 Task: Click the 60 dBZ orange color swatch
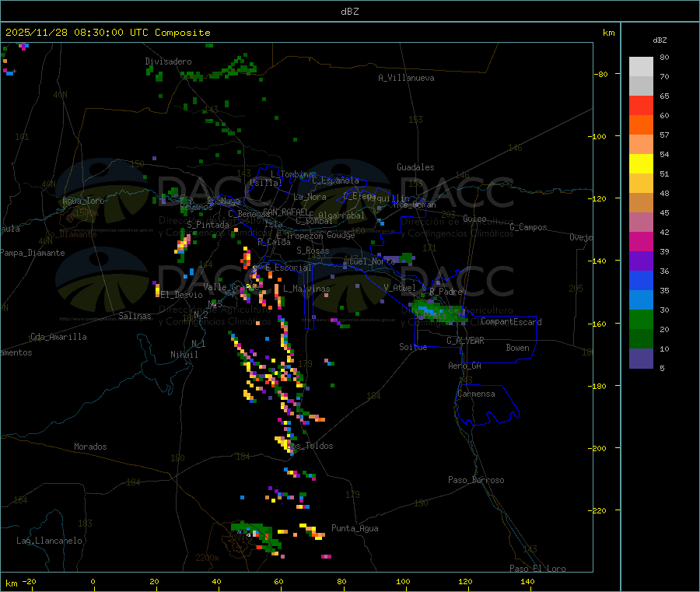pyautogui.click(x=641, y=125)
